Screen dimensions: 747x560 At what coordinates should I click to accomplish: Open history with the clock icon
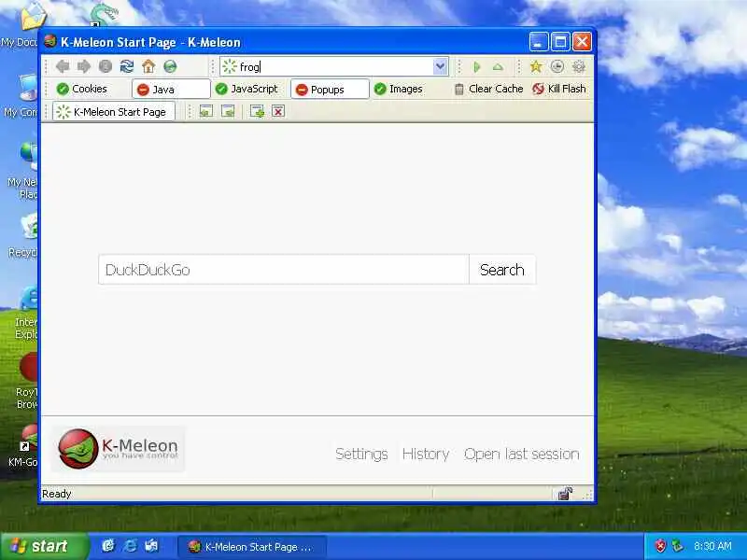[557, 66]
